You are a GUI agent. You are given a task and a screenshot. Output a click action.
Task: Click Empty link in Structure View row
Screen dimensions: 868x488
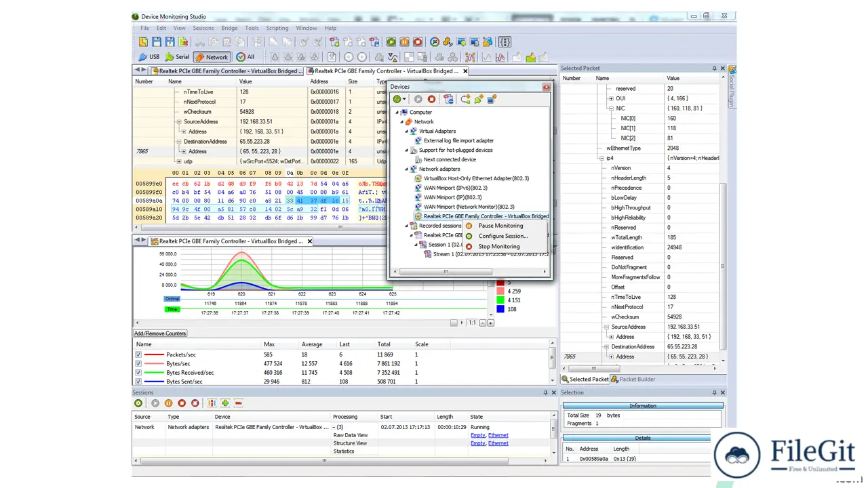click(x=478, y=443)
